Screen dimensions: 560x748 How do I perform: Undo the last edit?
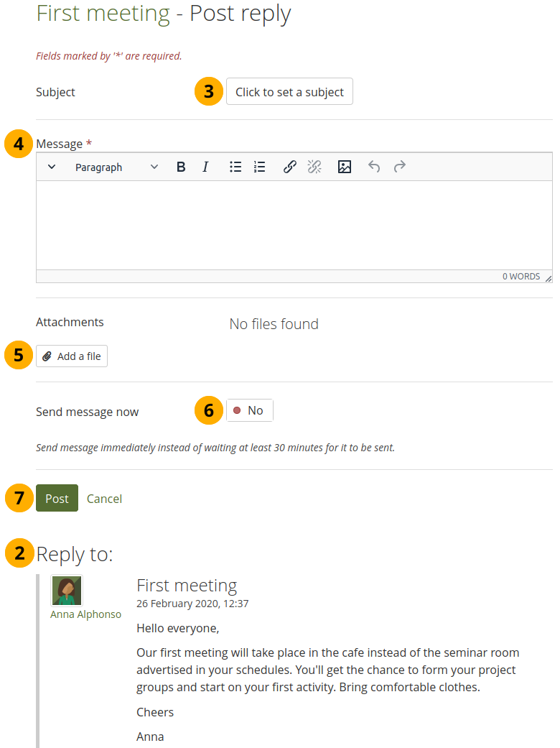click(374, 167)
